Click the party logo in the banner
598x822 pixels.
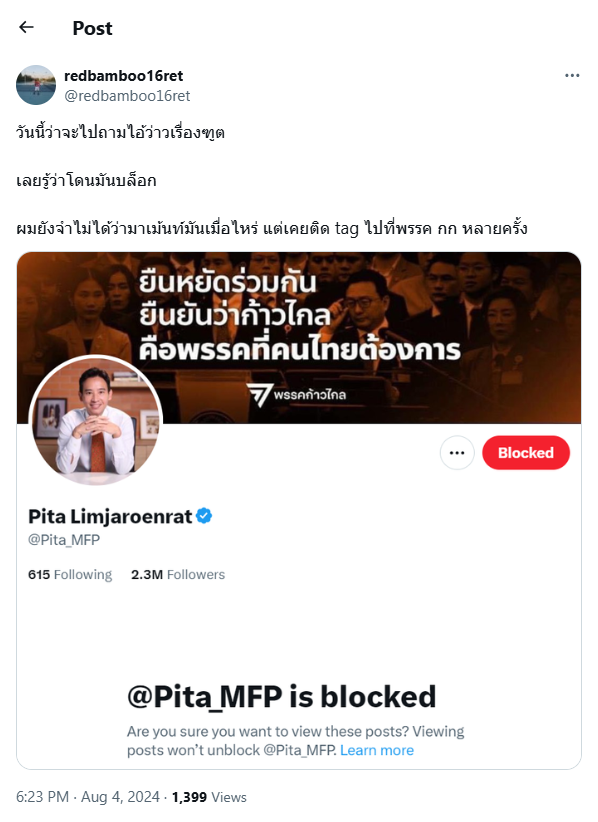pos(297,395)
